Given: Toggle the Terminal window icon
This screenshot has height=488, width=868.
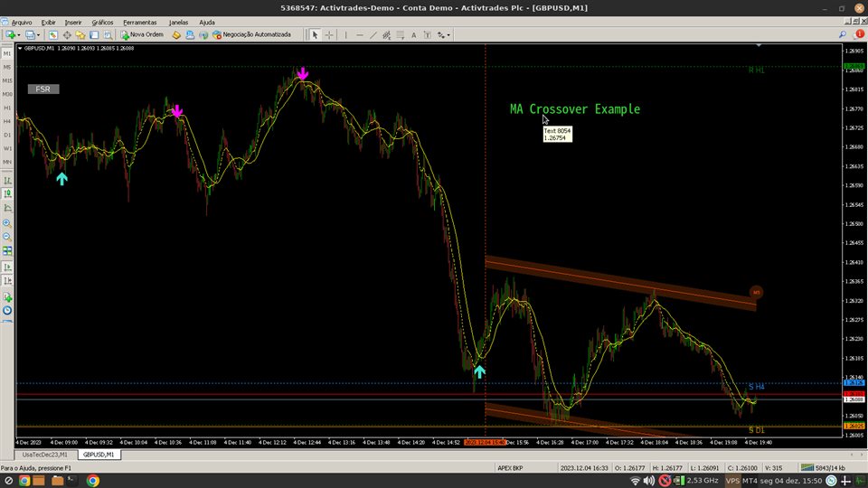Looking at the screenshot, I should click(94, 35).
